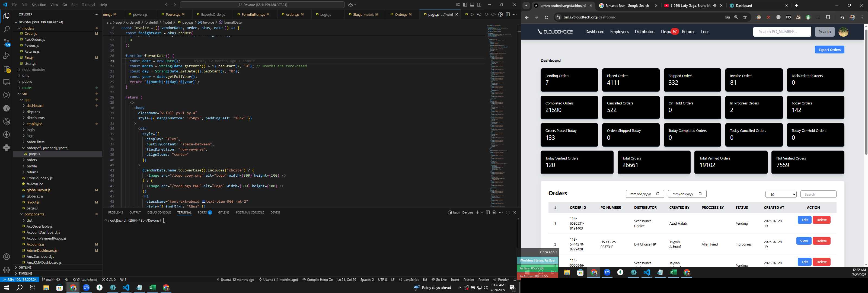
Task: Open the Excel icon in Windows taskbar
Action: [153, 288]
